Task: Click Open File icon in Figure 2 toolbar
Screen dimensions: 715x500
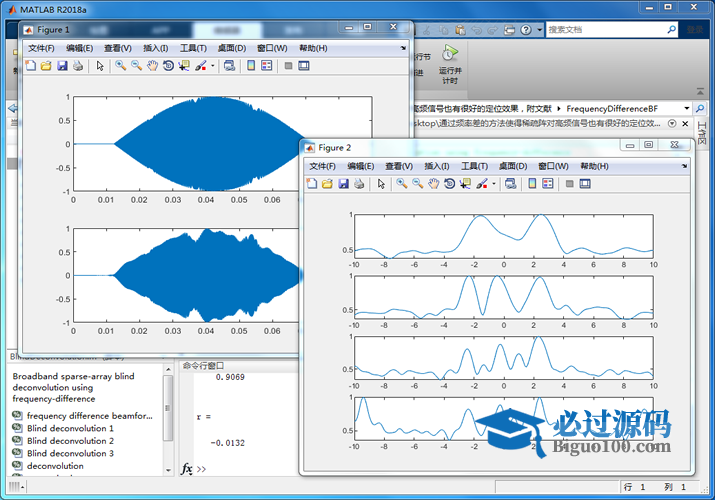Action: click(x=327, y=184)
